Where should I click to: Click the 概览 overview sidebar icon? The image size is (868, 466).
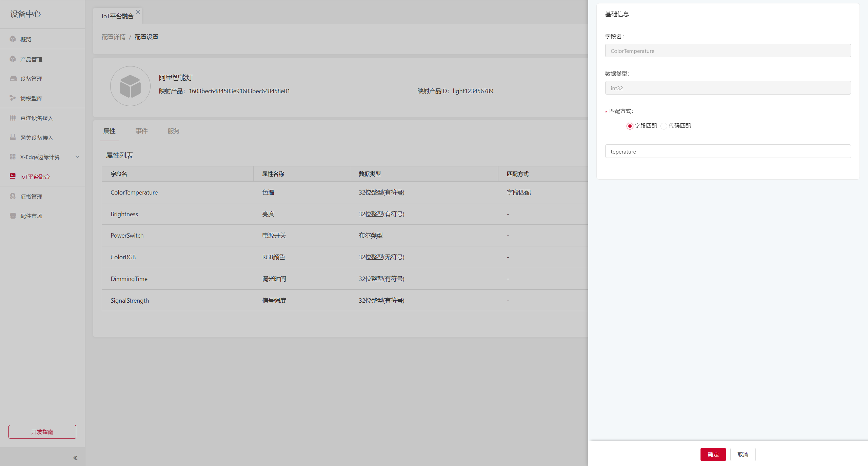click(13, 39)
